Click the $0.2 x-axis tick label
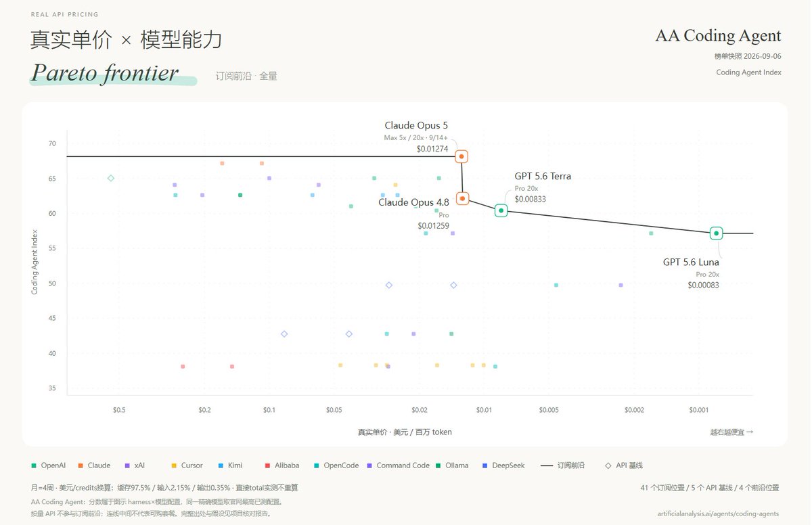This screenshot has height=525, width=812. tap(205, 410)
